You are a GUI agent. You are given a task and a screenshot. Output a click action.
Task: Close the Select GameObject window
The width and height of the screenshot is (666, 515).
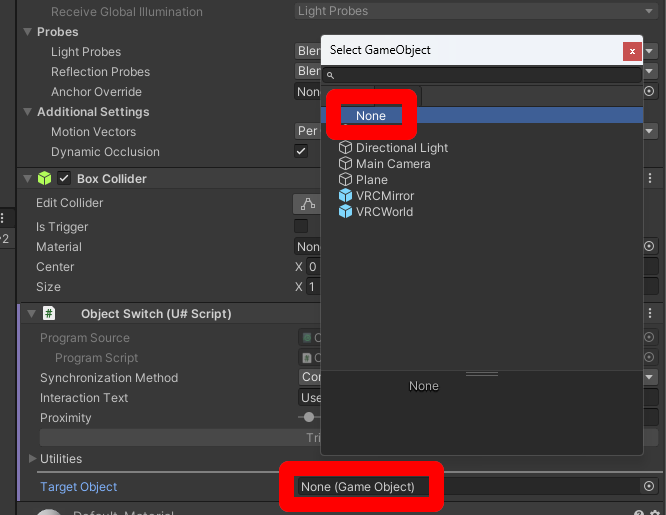point(632,51)
